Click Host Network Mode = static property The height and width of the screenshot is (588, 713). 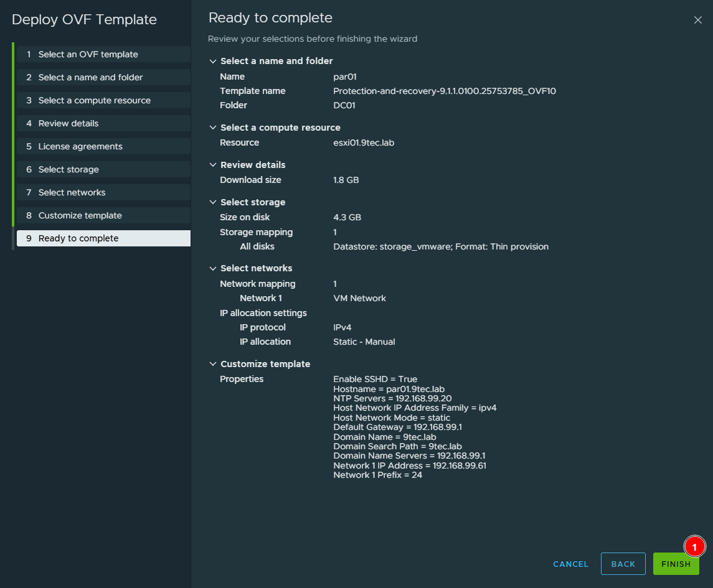tap(392, 418)
